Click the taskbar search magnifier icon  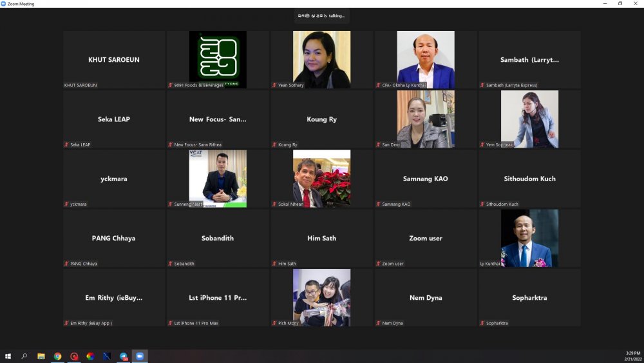tap(24, 356)
